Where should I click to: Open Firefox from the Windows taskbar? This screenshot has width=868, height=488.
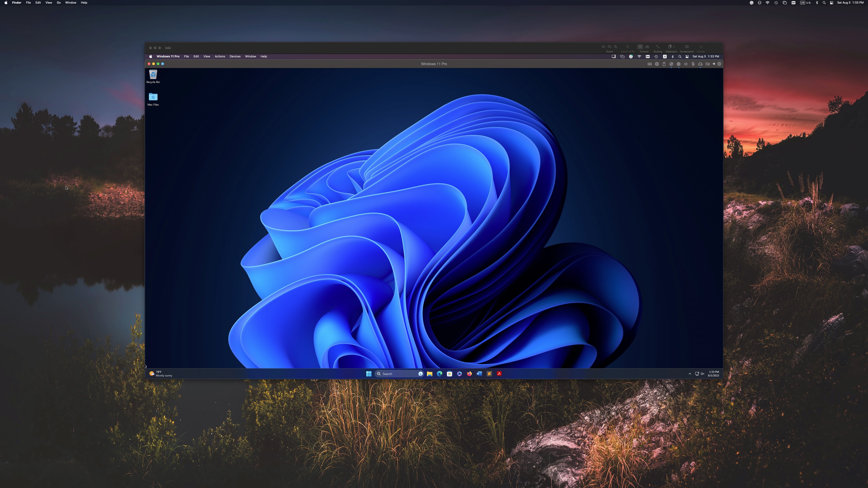click(469, 373)
